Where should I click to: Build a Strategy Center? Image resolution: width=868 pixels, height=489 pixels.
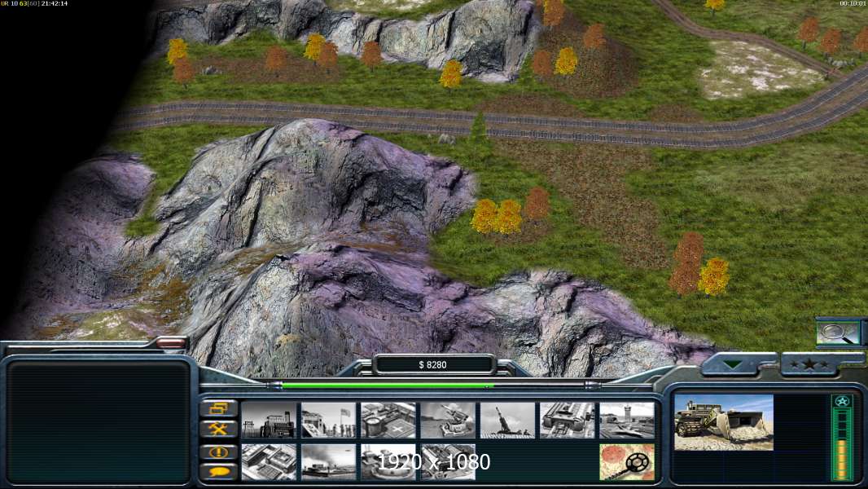[269, 462]
